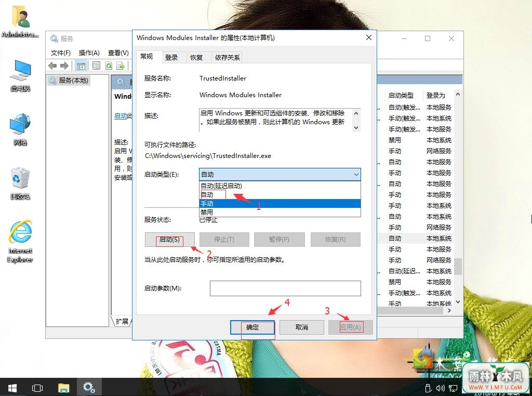Image resolution: width=532 pixels, height=396 pixels.
Task: Launch Internet Explorer from the desktop
Action: tap(20, 242)
